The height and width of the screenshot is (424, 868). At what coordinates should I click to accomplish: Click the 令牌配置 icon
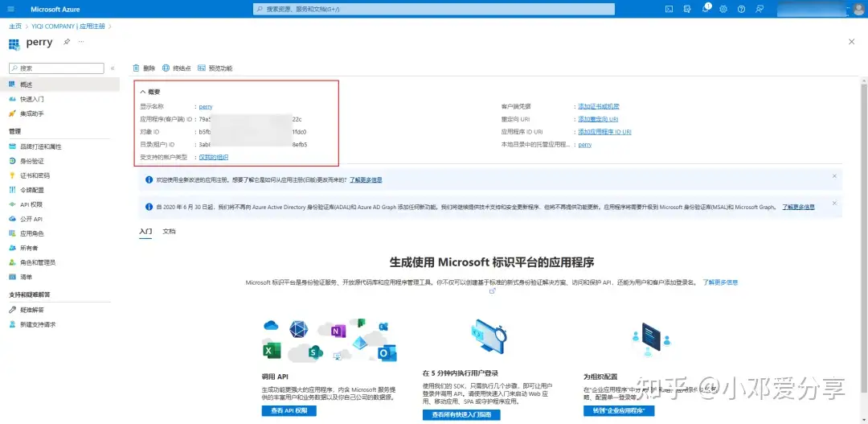tap(12, 190)
